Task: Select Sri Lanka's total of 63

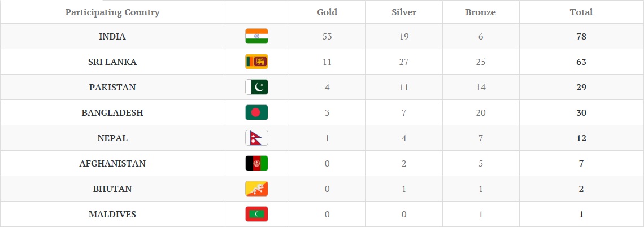Action: (581, 62)
